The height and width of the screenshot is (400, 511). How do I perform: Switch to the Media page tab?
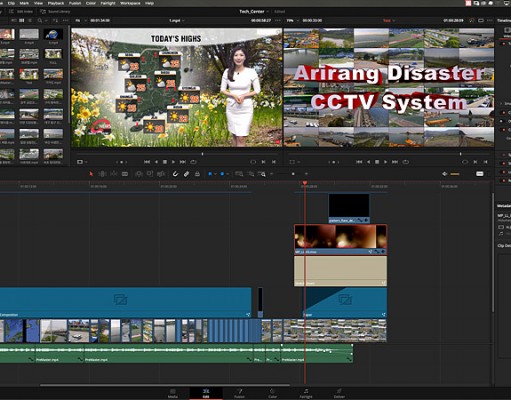click(173, 394)
